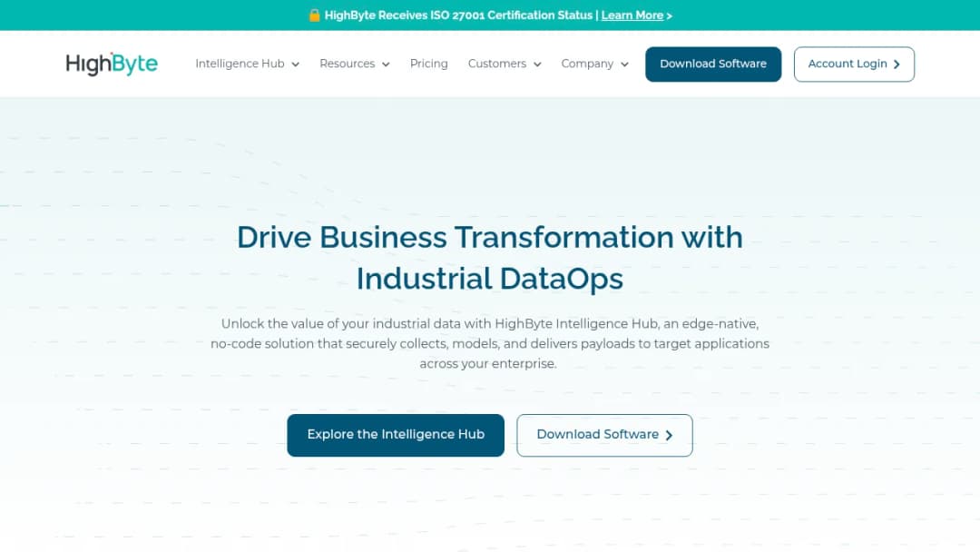This screenshot has width=980, height=552.
Task: Click the paragraph line starting 'no-code solution'
Action: 490,344
